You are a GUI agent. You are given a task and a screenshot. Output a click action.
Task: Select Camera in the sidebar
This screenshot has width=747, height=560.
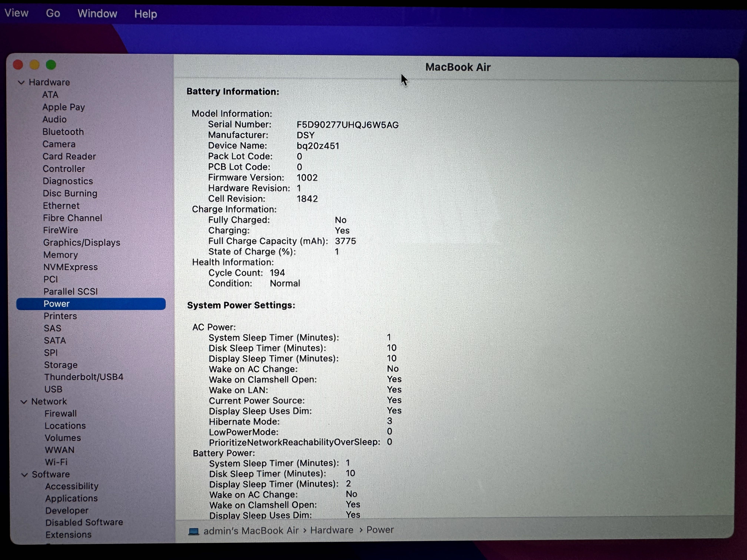pos(59,144)
